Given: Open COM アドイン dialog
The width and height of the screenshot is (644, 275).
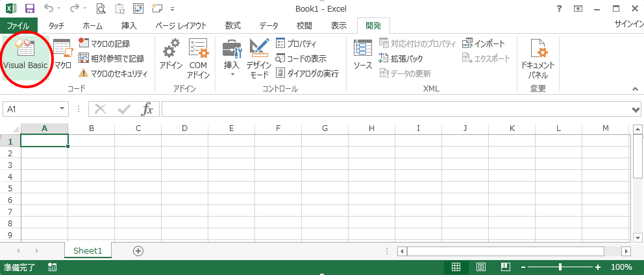Looking at the screenshot, I should (199, 58).
